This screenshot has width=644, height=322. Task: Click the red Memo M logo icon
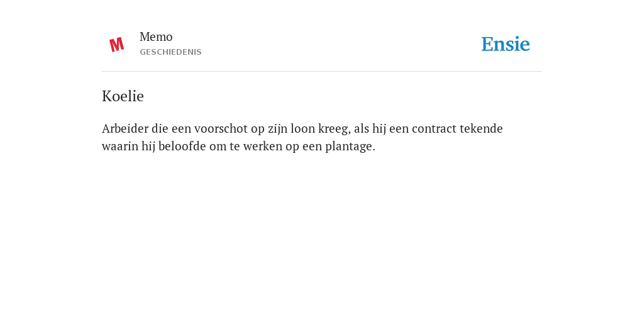116,45
